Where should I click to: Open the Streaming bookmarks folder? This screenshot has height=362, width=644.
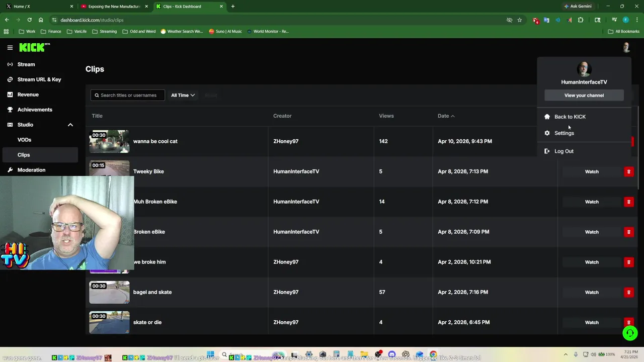pos(104,31)
